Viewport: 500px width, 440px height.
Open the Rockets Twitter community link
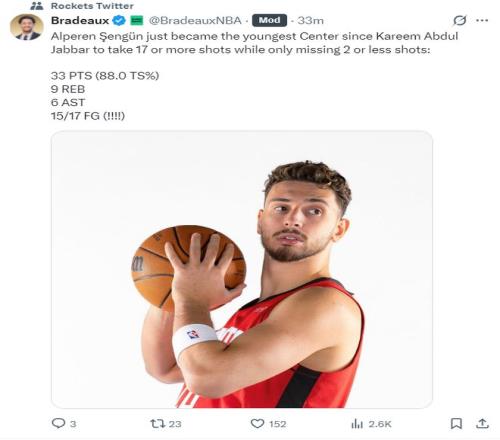click(x=92, y=6)
